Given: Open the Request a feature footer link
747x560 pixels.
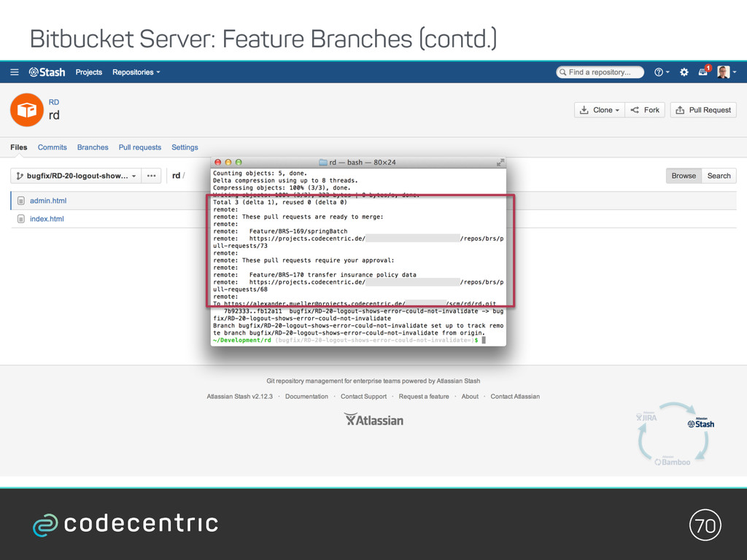Looking at the screenshot, I should tap(424, 396).
